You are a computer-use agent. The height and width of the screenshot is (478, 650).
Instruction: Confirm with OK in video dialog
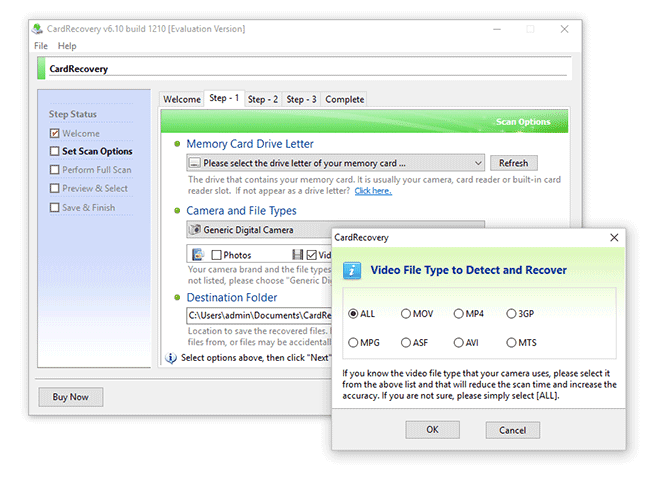(x=432, y=429)
